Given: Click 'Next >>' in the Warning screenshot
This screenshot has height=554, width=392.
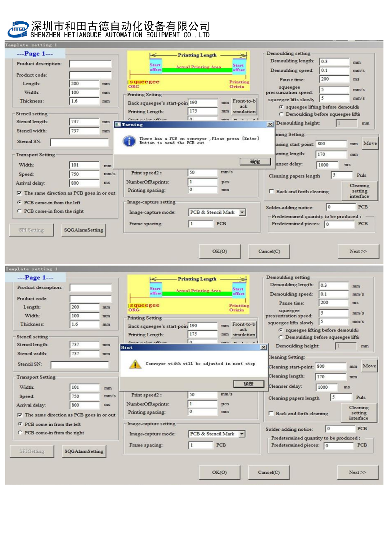Looking at the screenshot, I should pos(358,252).
